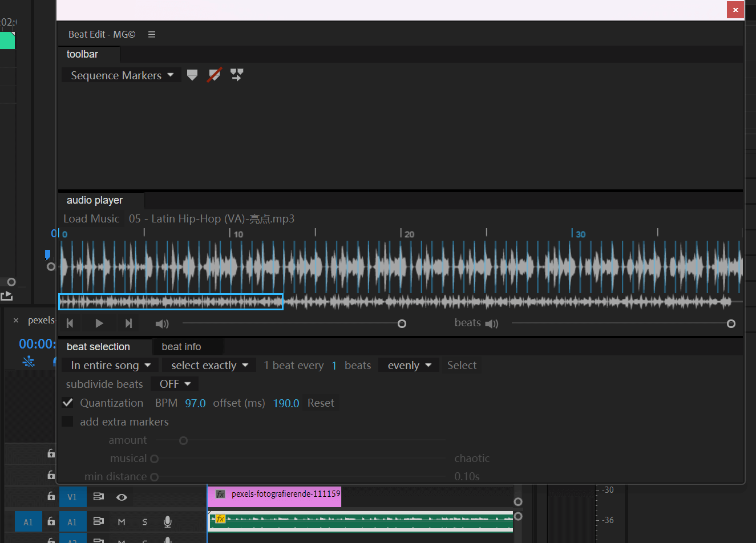Click the insert-as-nests snowflake icon in timeline
This screenshot has width=756, height=543.
pos(28,362)
